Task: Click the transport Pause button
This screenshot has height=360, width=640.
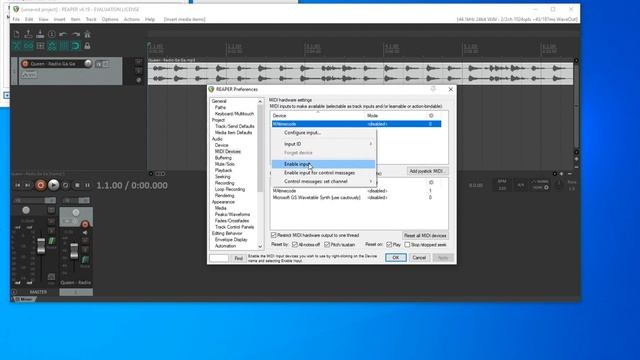Action: (x=87, y=185)
